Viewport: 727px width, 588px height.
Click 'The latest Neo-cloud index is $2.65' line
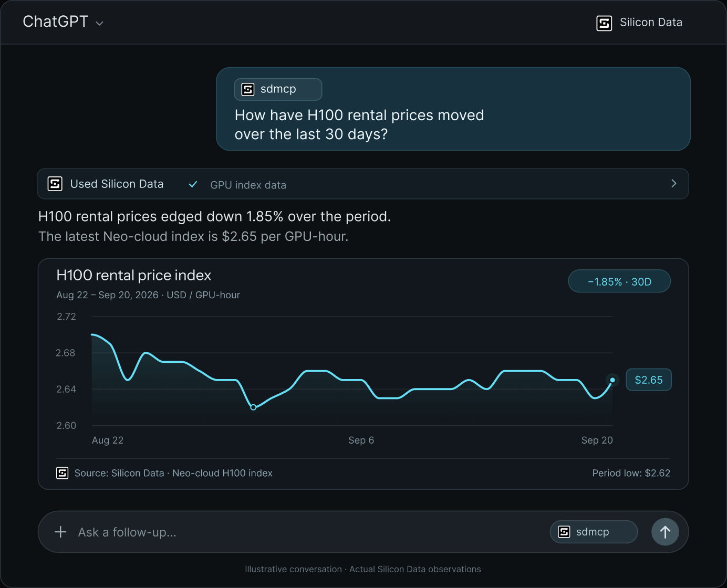point(193,237)
